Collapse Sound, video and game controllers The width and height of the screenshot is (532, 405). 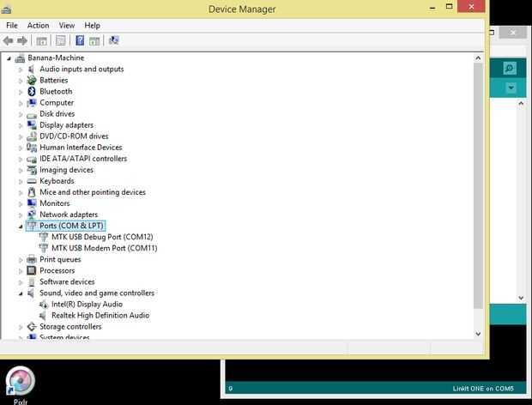pos(21,293)
